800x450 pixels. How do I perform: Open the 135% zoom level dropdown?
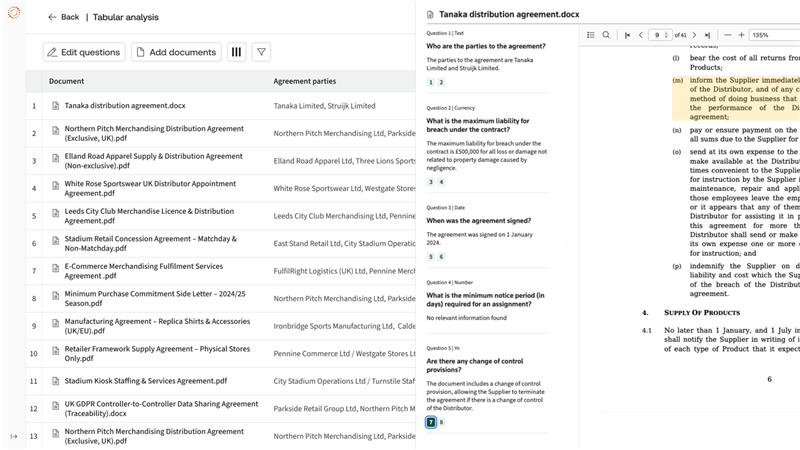(x=774, y=35)
